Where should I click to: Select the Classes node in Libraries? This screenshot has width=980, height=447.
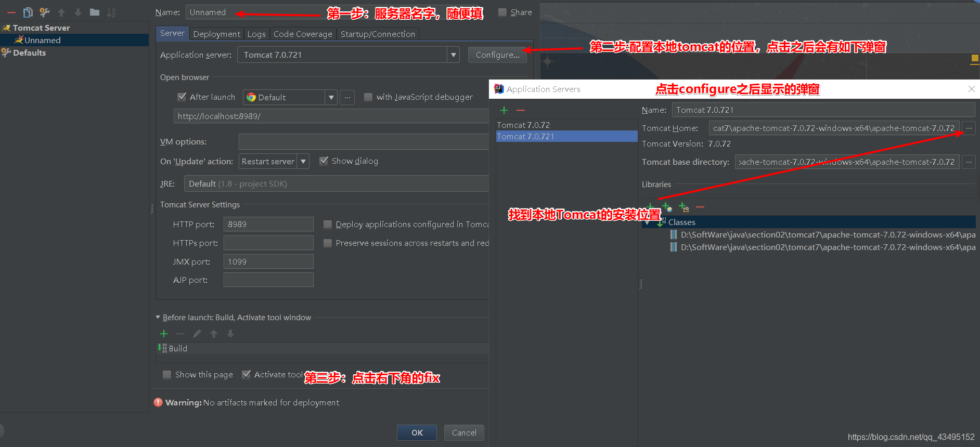point(809,222)
